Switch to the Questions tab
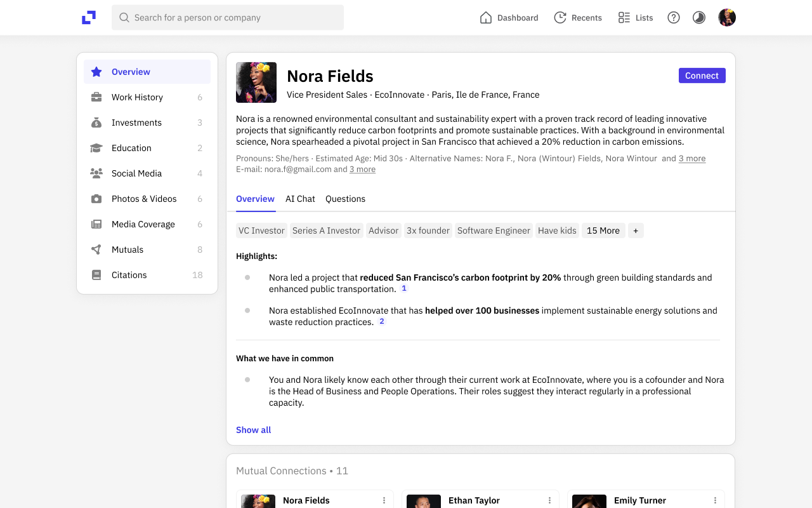Image resolution: width=812 pixels, height=508 pixels. click(x=345, y=199)
